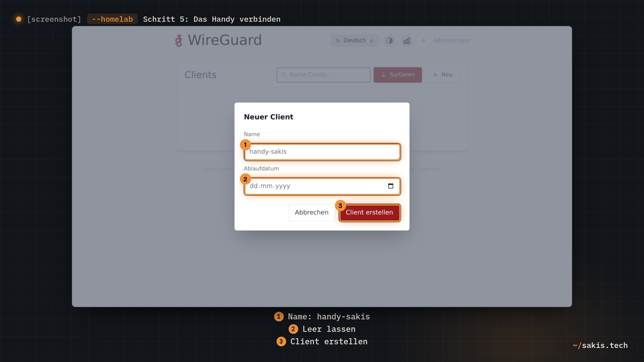Click the Neu button to add a client
The height and width of the screenshot is (362, 644).
(442, 75)
